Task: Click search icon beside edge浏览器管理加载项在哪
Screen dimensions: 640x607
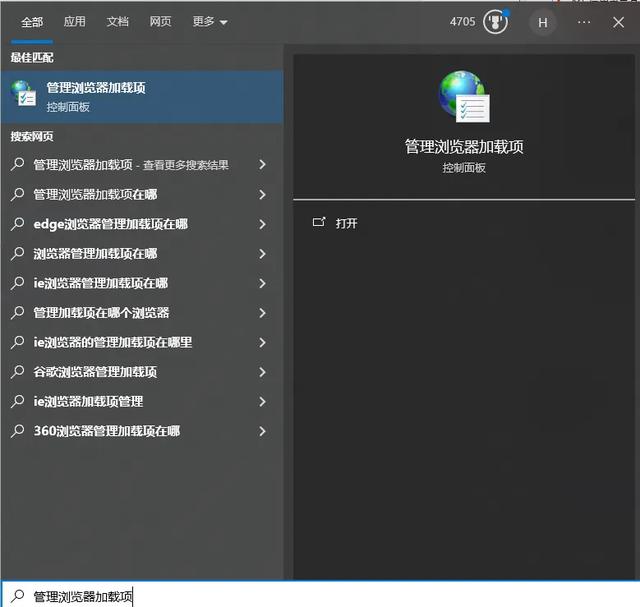Action: 18,223
